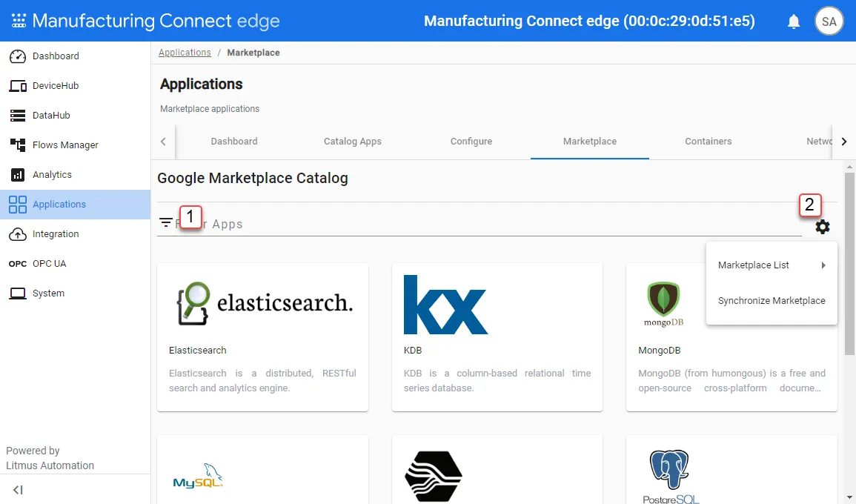Switch to the Catalog Apps tab
The width and height of the screenshot is (856, 504).
click(x=353, y=142)
